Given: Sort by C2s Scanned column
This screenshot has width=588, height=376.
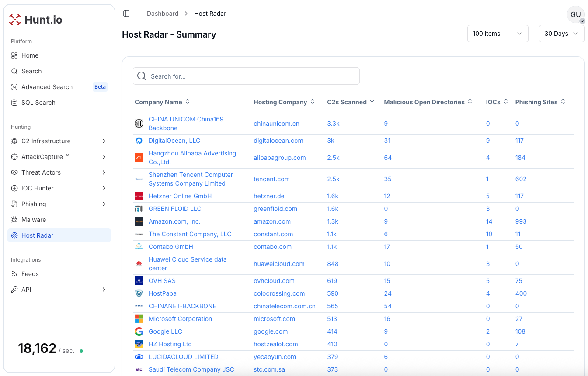Looking at the screenshot, I should 351,102.
